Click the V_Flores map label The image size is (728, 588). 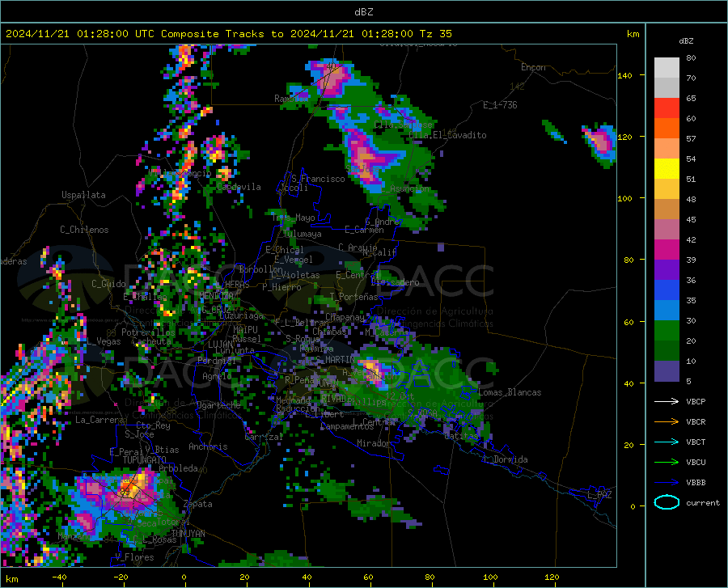tap(134, 557)
